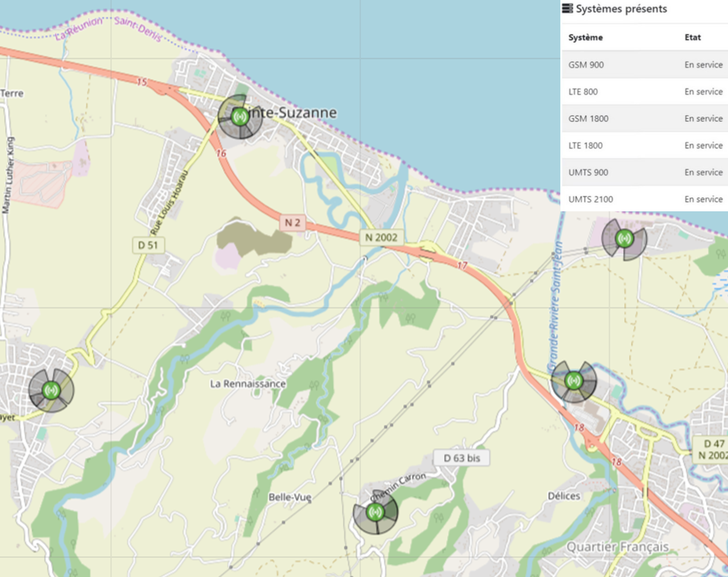
Task: Choose the GSM 1800 entry in table
Action: (644, 118)
